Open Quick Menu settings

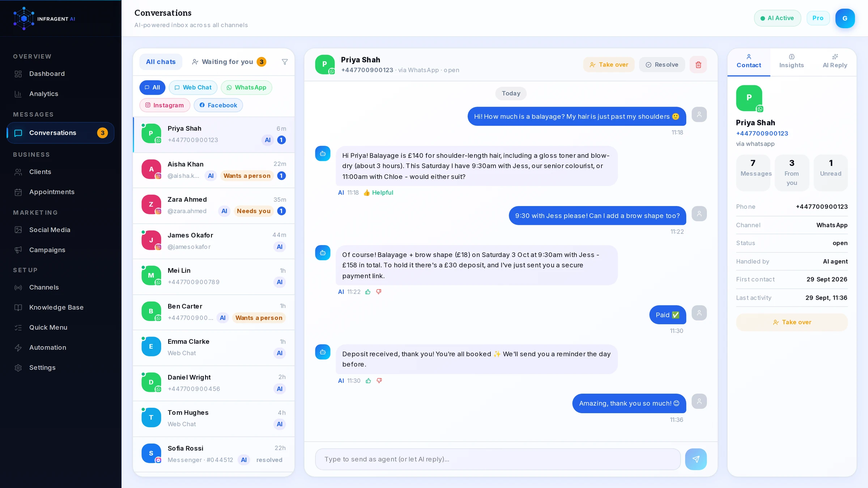coord(60,328)
